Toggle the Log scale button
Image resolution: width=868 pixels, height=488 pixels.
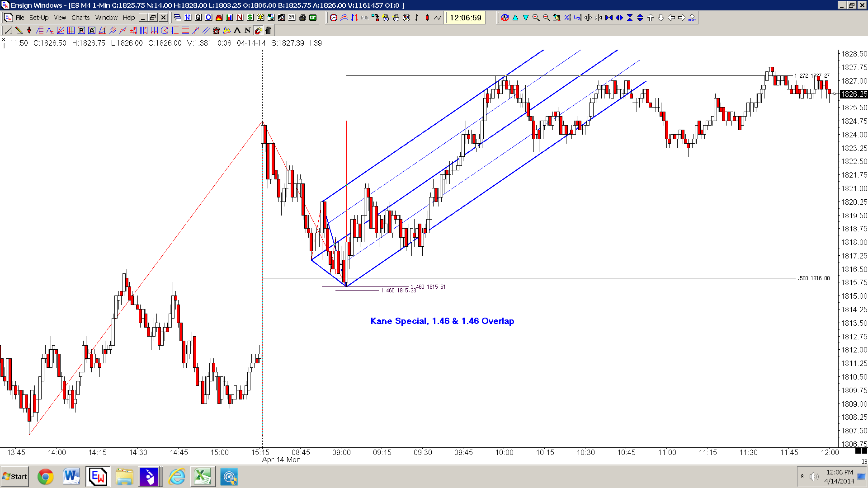pyautogui.click(x=577, y=18)
